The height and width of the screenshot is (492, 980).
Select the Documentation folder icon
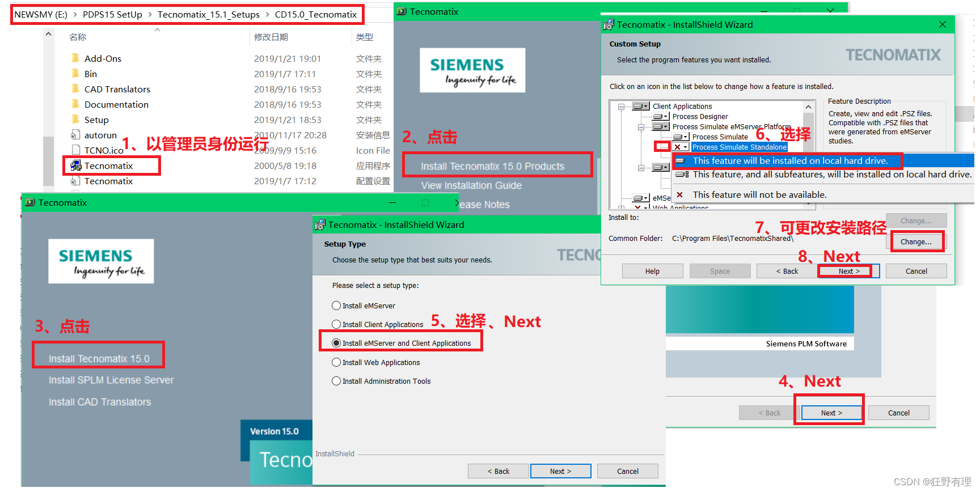[x=75, y=104]
